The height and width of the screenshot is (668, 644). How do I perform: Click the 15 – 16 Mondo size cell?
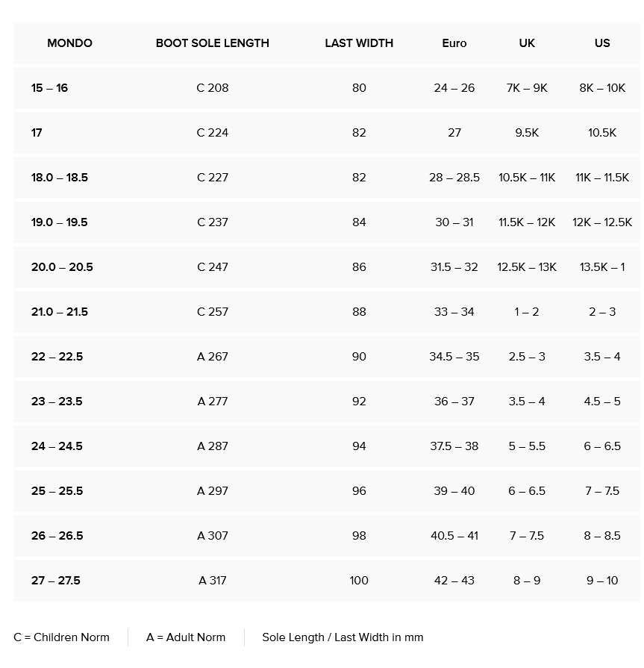click(49, 88)
